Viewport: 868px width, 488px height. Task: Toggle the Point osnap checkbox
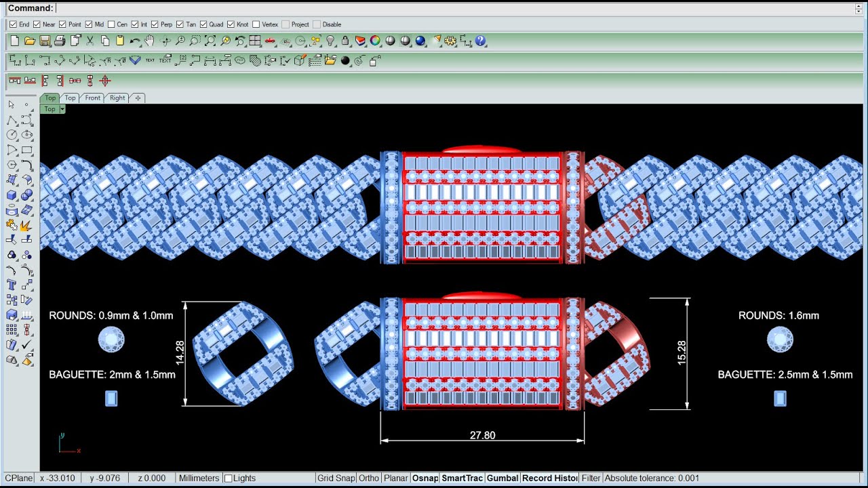tap(63, 24)
